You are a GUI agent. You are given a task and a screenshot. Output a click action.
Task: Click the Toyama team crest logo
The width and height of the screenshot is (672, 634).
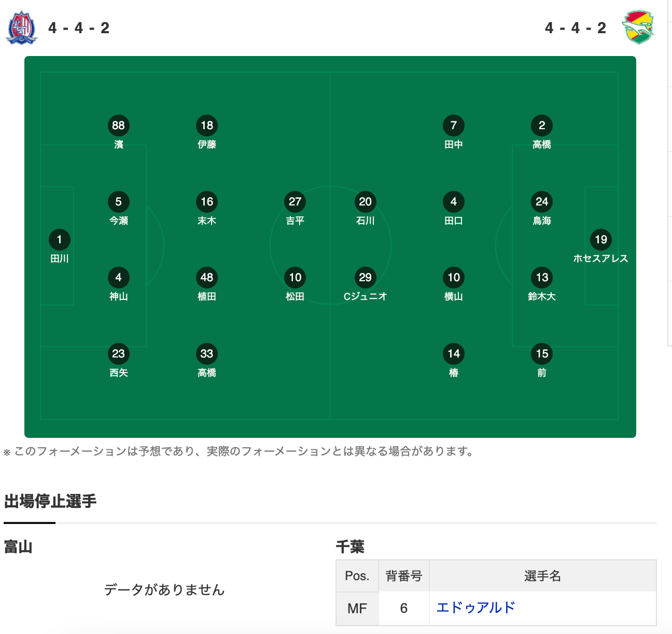[x=21, y=27]
